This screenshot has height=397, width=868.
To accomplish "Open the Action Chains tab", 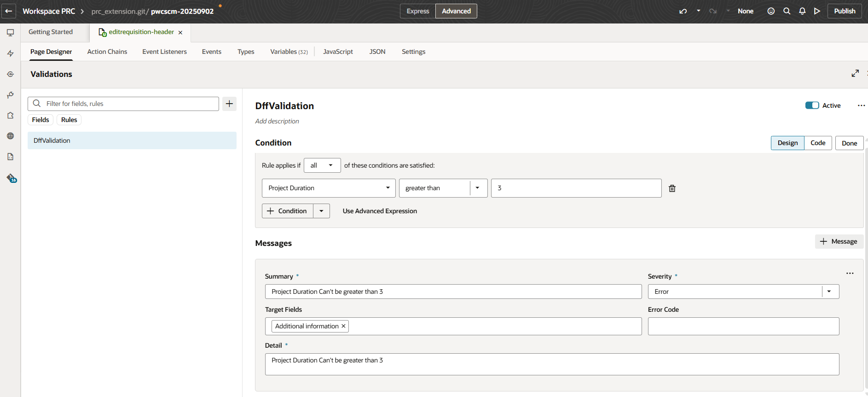I will pos(107,52).
